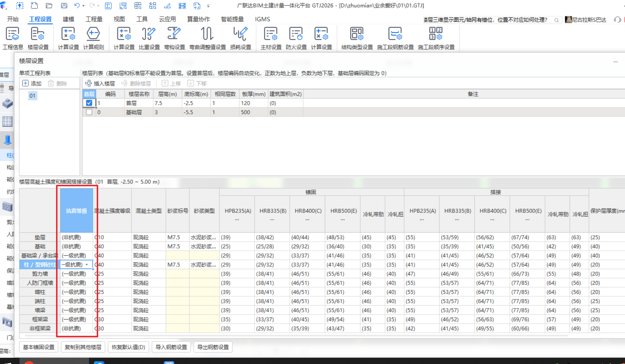Image resolution: width=625 pixels, height=364 pixels.
Task: Click 现浇砼 concrete type in 暗柱 row
Action: tap(149, 292)
